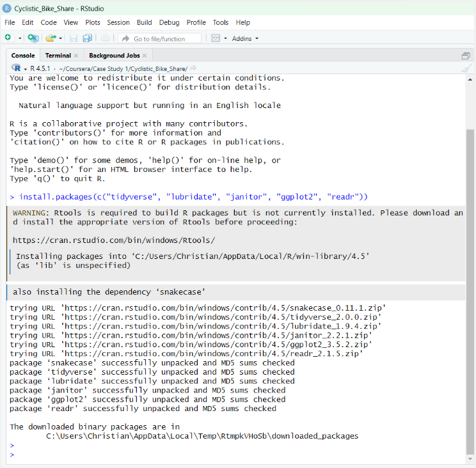Click the 'Installing packages into' library path line
The image size is (476, 468).
pyautogui.click(x=193, y=256)
